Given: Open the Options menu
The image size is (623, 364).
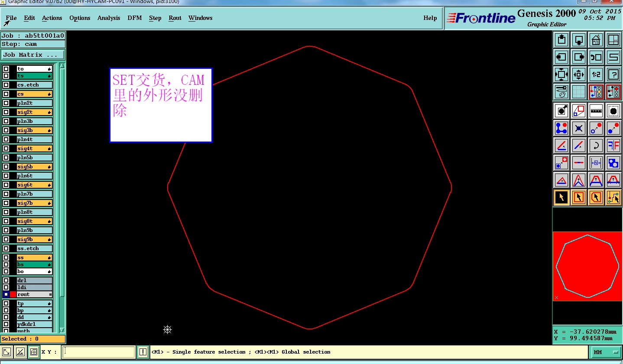Looking at the screenshot, I should [x=80, y=18].
